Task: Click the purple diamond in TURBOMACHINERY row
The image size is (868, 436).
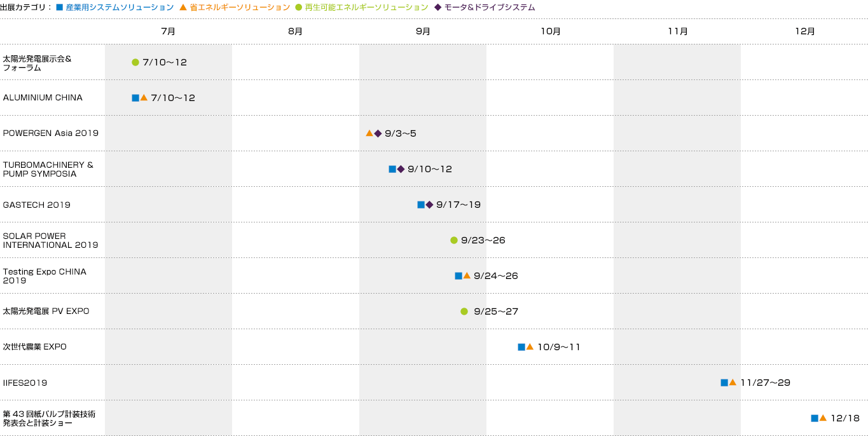Action: (401, 169)
